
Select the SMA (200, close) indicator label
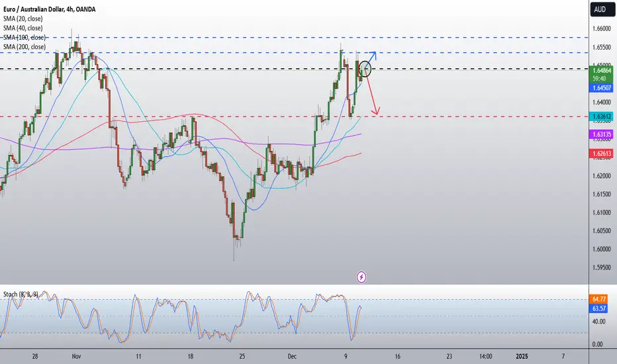pyautogui.click(x=24, y=47)
